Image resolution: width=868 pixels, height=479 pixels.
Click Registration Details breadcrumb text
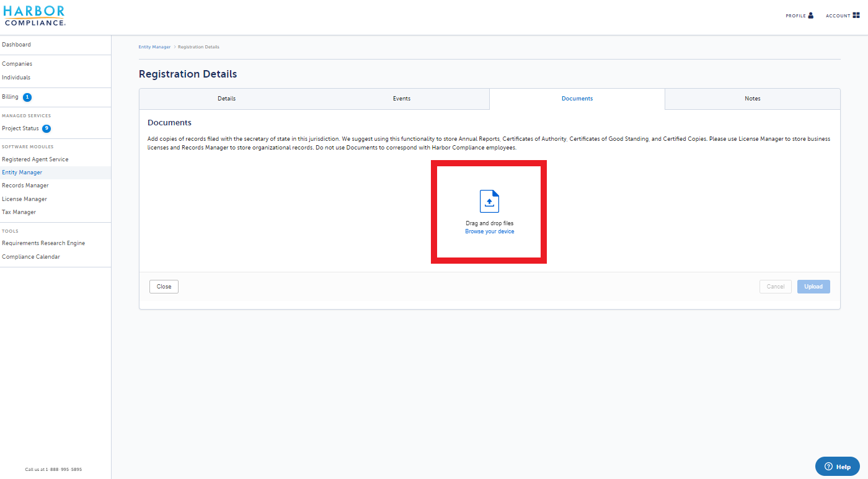[198, 47]
